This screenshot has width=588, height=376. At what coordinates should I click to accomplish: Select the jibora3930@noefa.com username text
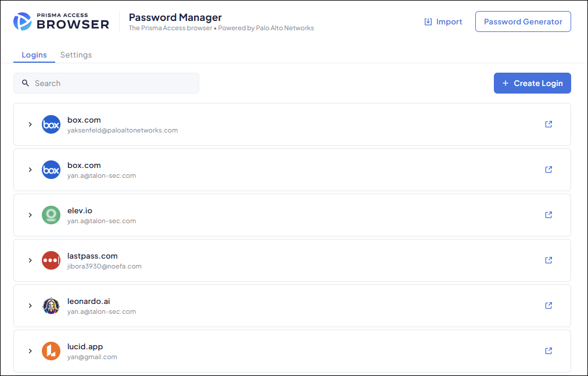tap(104, 266)
